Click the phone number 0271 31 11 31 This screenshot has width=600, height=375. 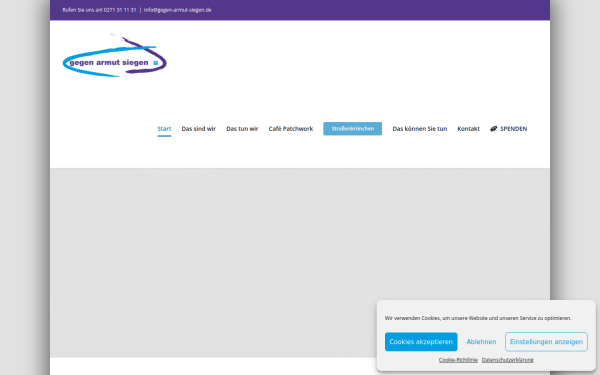coord(120,10)
